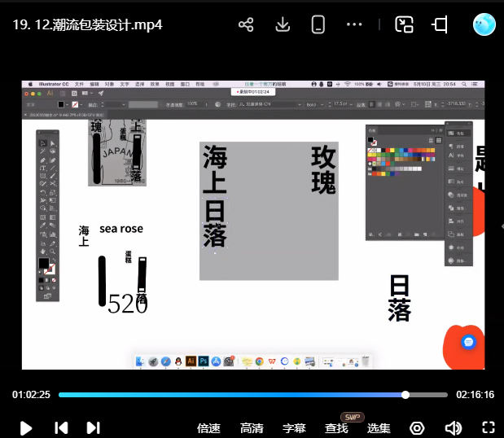The height and width of the screenshot is (438, 504).
Task: Open the 高清 quality selector
Action: (252, 428)
